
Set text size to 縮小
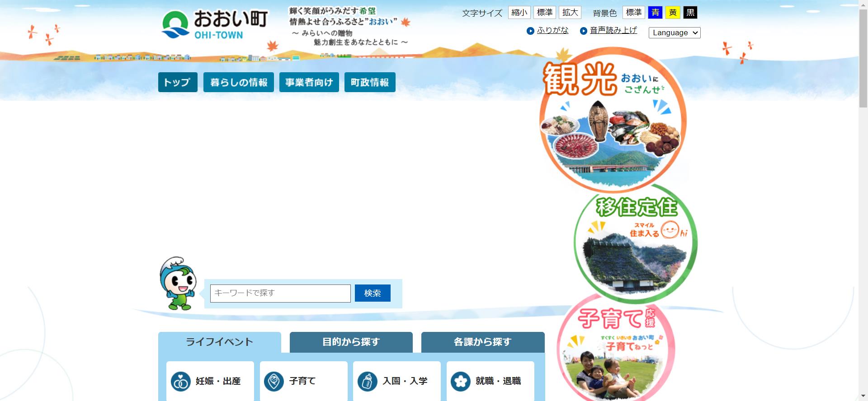[x=519, y=13]
